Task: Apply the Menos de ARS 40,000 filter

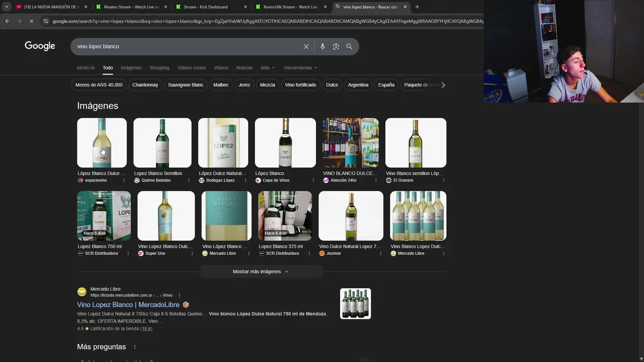Action: coord(99,85)
